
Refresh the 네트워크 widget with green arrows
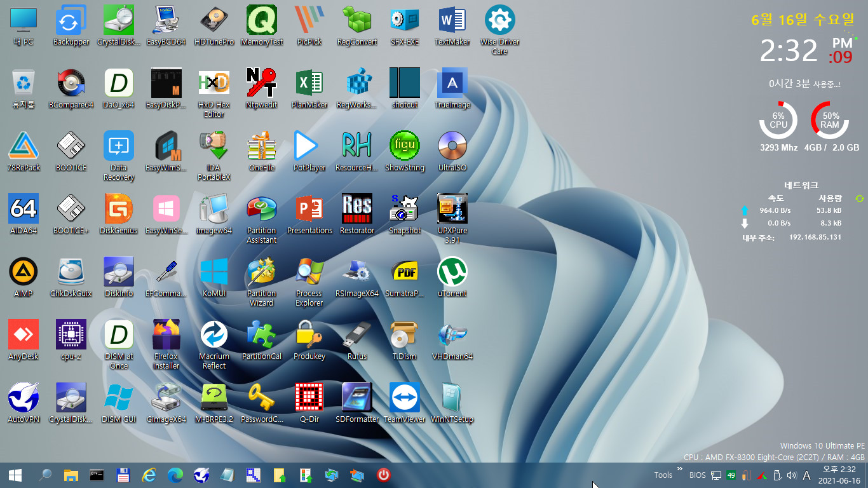(x=860, y=199)
